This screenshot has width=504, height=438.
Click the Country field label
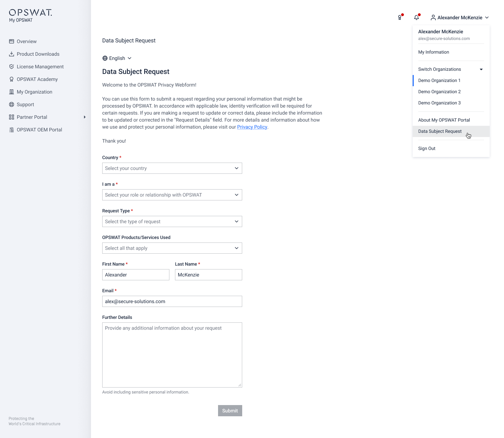point(110,158)
